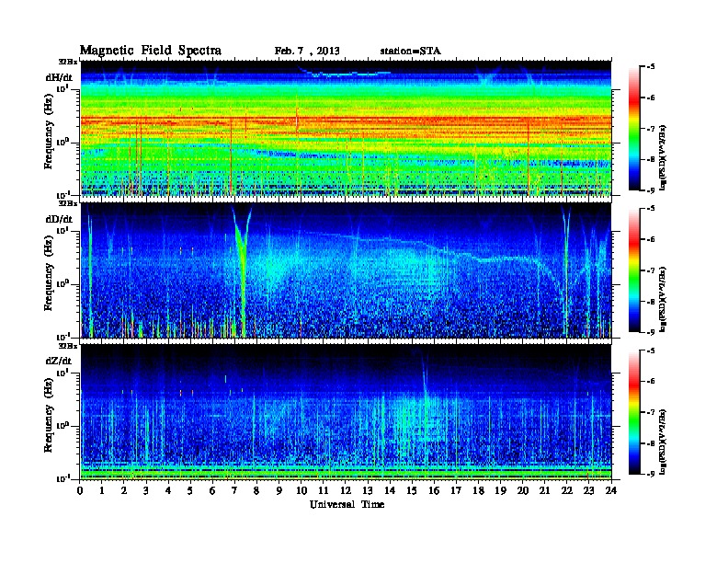Click the '32Hz' label above dH/dt panel

click(68, 61)
